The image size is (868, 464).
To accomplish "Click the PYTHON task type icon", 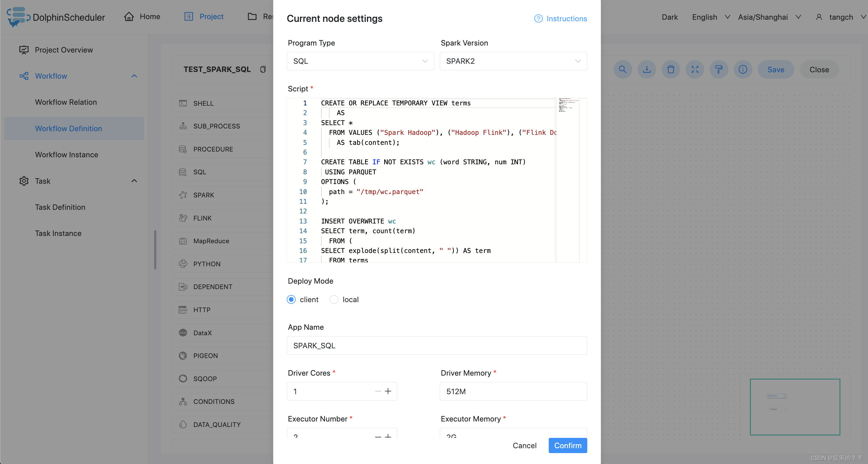I will [x=183, y=264].
